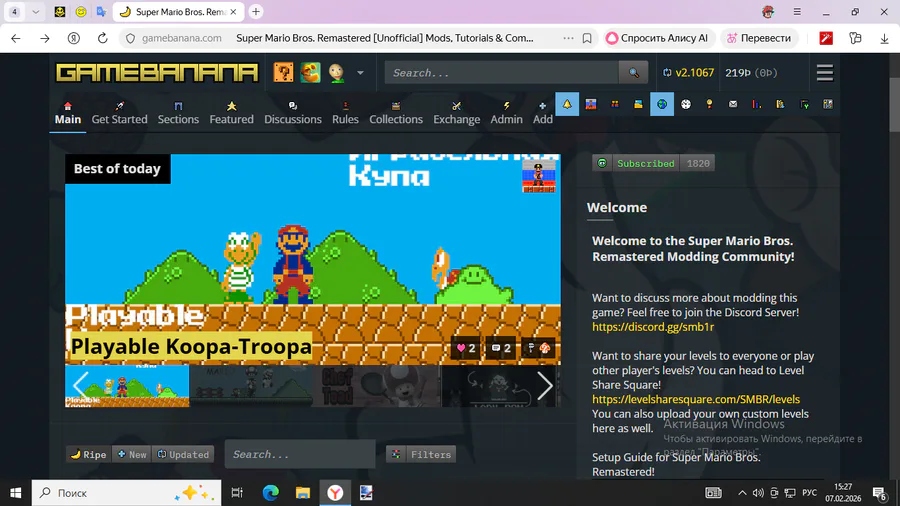Click the subscribe icon left of Subscribed

pos(602,164)
